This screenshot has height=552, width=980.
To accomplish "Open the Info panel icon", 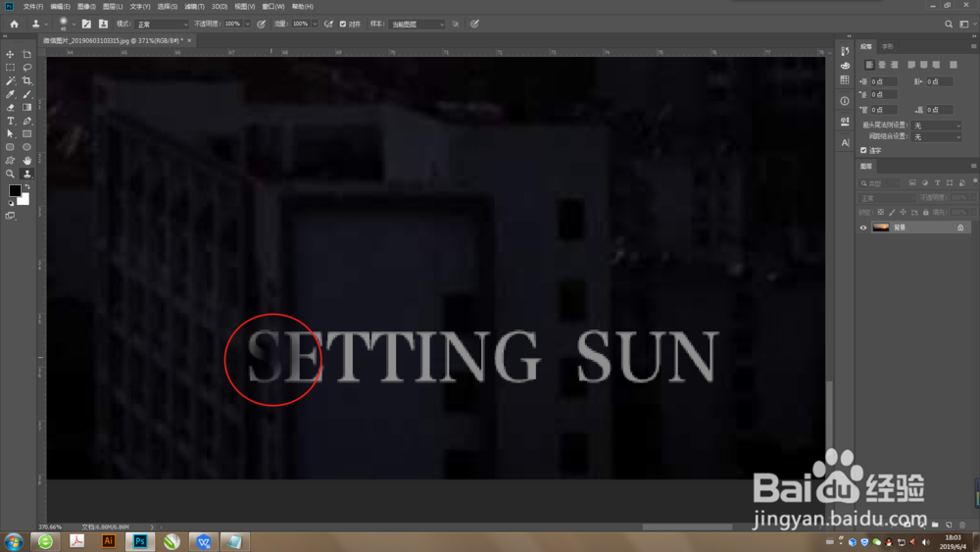I will point(845,101).
